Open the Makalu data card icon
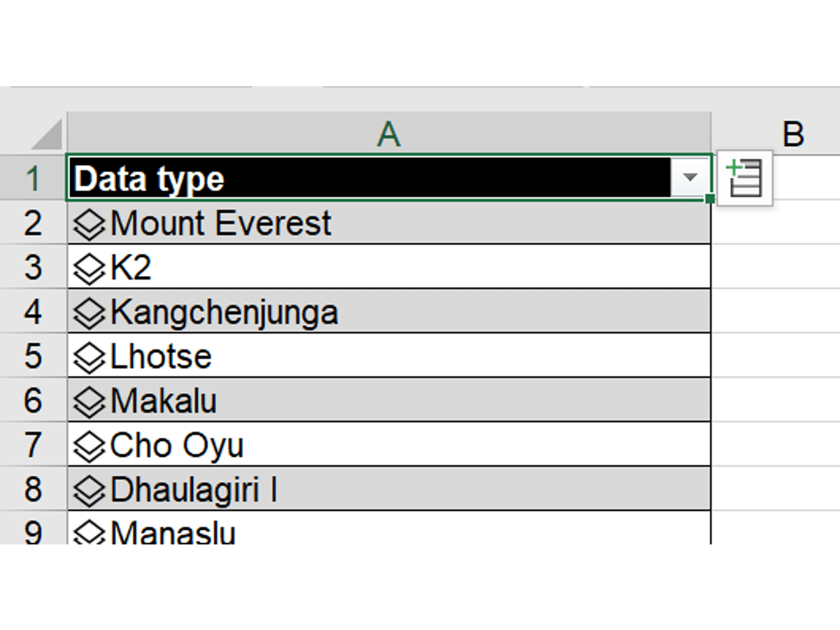 coord(89,402)
